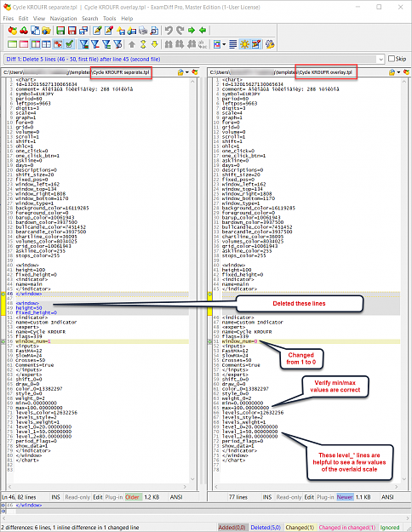Toggle Plug-in in right pane status bar

coord(325,497)
